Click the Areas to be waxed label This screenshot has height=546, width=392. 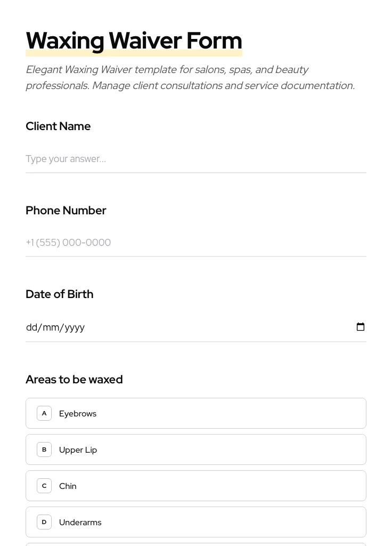[74, 380]
